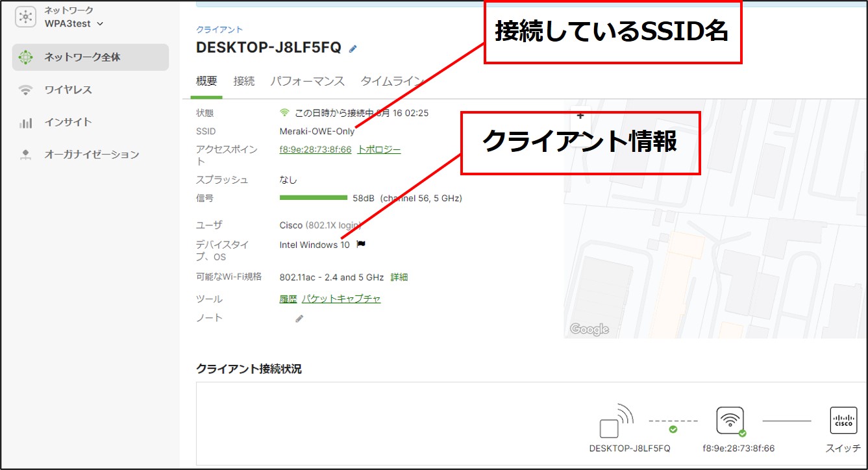Image resolution: width=868 pixels, height=470 pixels.
Task: Follow the クライアント breadcrumb link
Action: point(219,30)
